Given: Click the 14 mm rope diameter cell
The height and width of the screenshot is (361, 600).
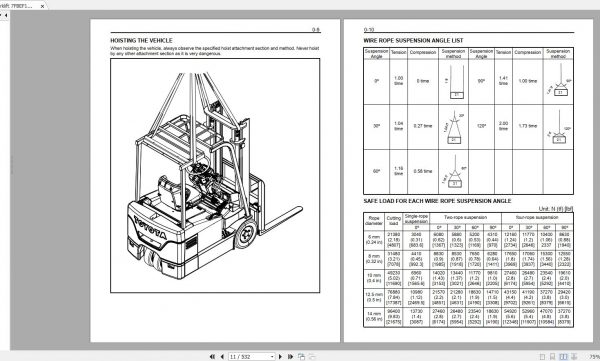Looking at the screenshot, I should [374, 317].
